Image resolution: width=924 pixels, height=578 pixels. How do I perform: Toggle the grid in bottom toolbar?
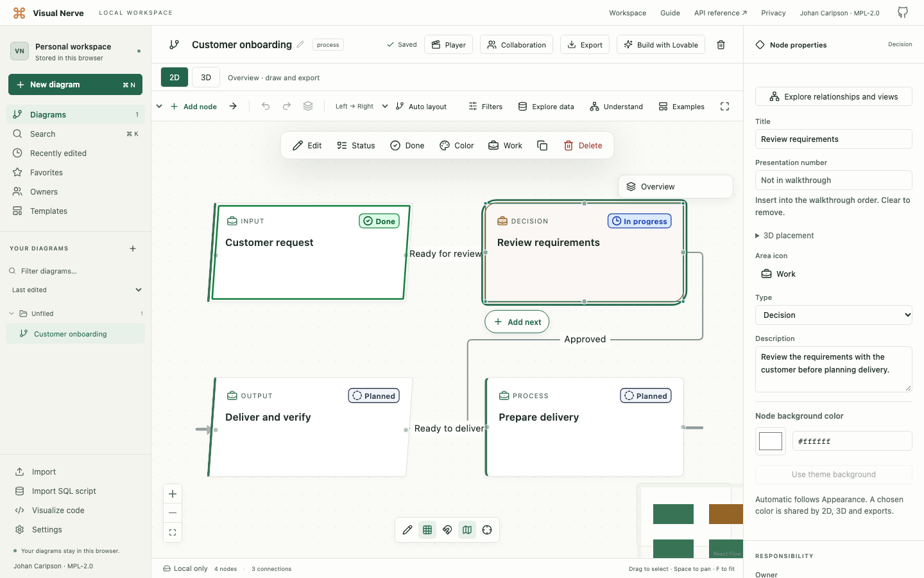click(427, 530)
